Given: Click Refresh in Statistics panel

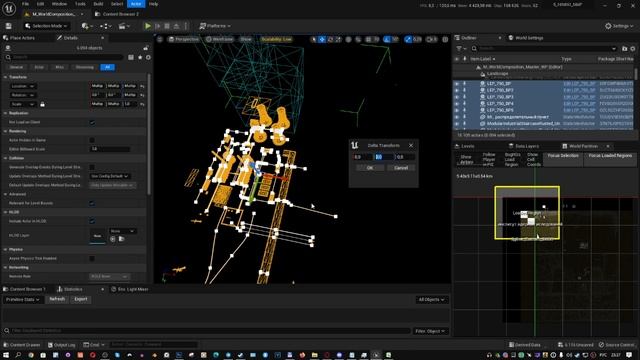Looking at the screenshot, I should (x=57, y=299).
